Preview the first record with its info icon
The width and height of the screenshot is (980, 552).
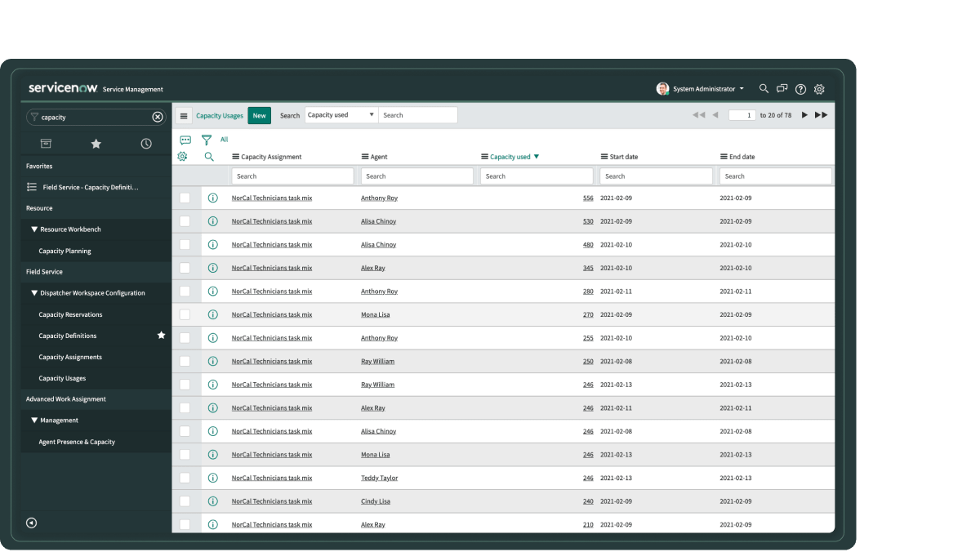(x=213, y=198)
